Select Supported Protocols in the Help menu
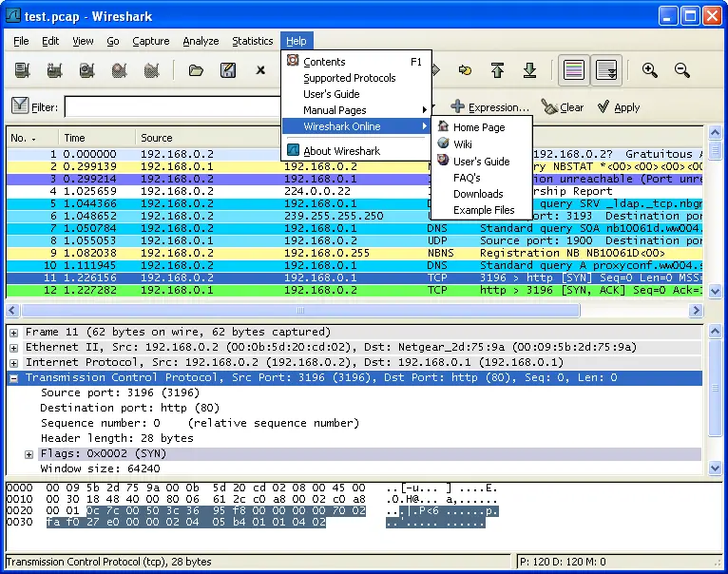This screenshot has width=728, height=574. [349, 78]
